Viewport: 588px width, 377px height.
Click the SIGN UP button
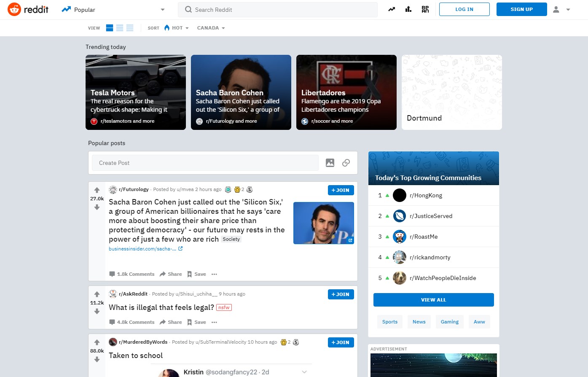click(x=522, y=9)
